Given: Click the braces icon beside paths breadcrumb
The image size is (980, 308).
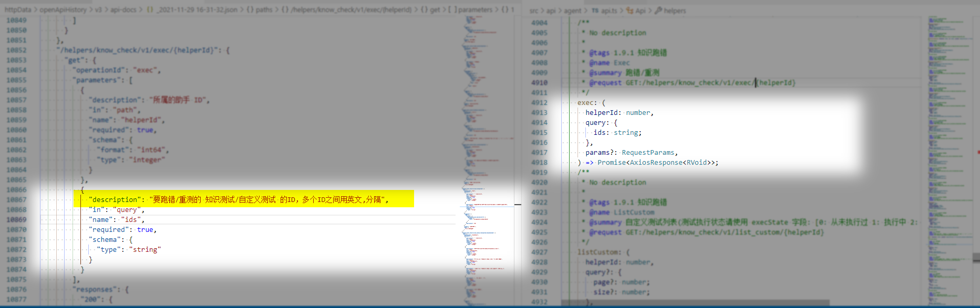Looking at the screenshot, I should click(x=250, y=9).
